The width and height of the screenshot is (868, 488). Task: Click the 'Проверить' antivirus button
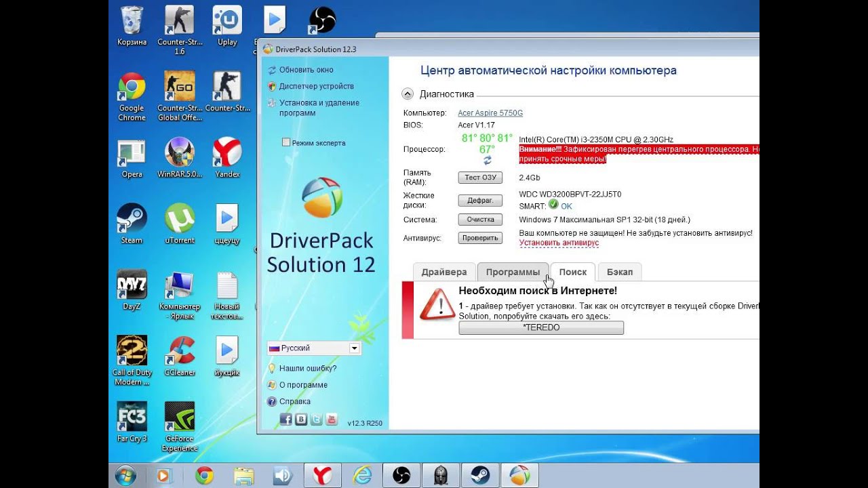click(481, 238)
